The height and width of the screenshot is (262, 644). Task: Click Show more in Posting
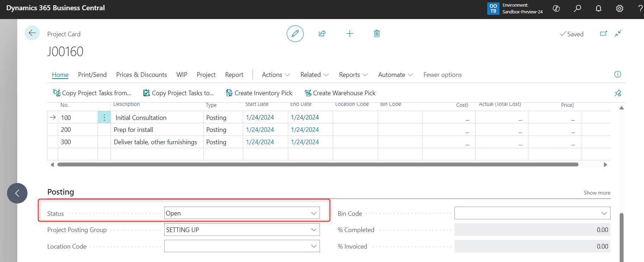(x=597, y=193)
